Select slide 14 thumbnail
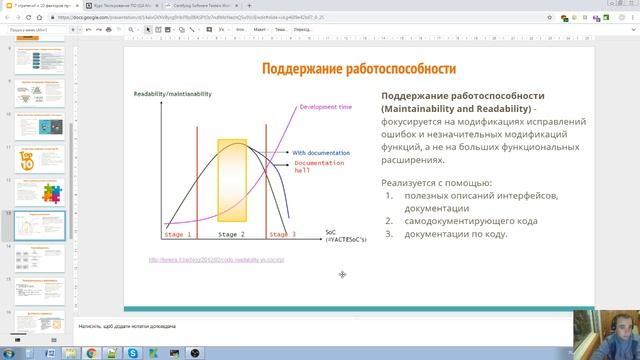640x360 pixels. [x=40, y=258]
